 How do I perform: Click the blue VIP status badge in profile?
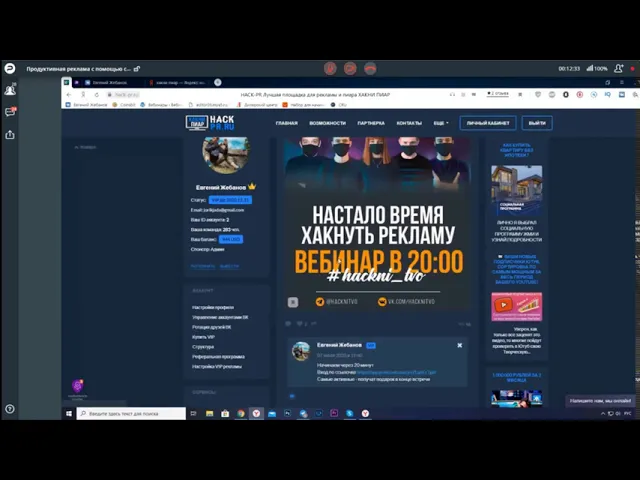tap(230, 200)
